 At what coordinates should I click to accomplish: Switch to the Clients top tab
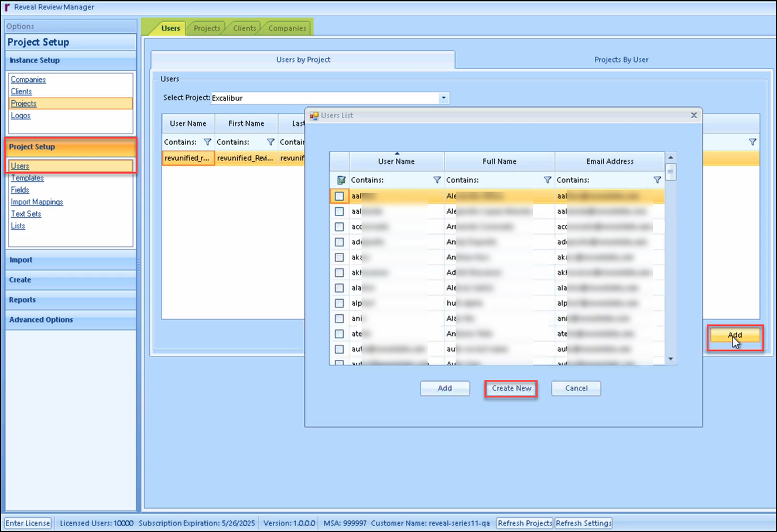(x=244, y=28)
